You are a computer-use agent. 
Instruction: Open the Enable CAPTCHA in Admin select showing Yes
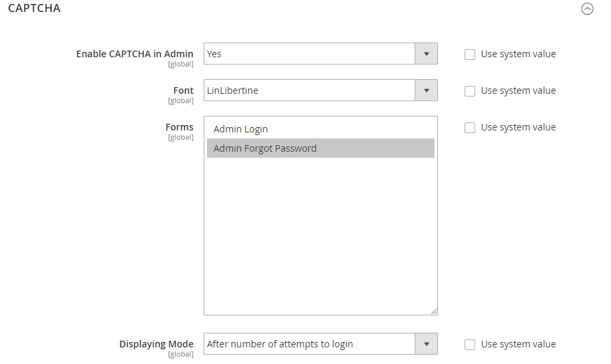(x=321, y=54)
